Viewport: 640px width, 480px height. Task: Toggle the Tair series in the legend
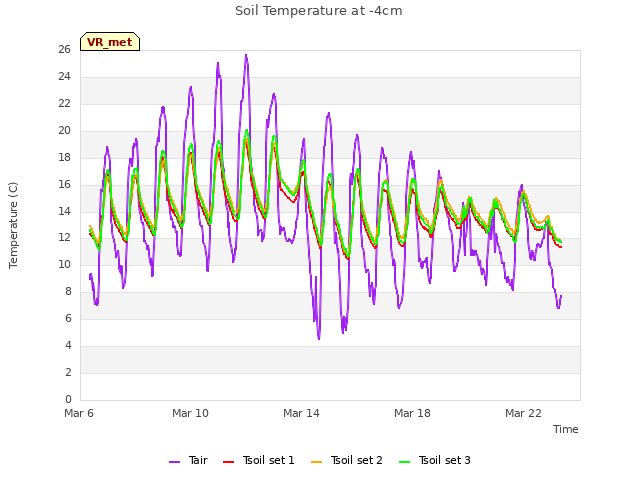tap(189, 460)
